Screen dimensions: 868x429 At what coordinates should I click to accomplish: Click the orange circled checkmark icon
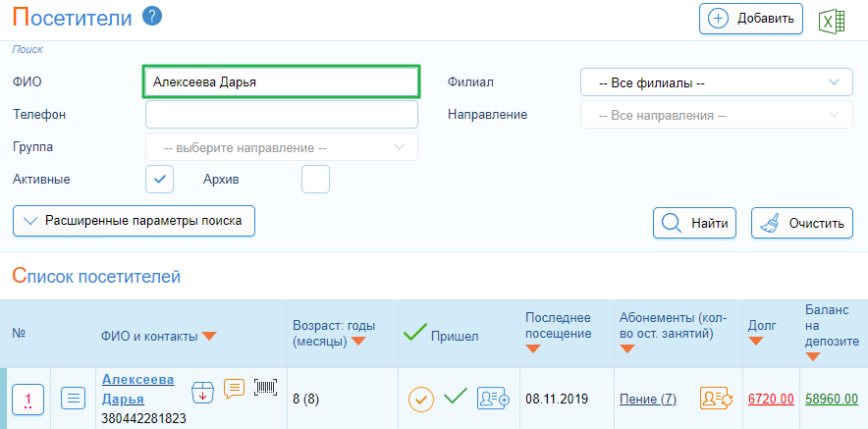(x=420, y=399)
